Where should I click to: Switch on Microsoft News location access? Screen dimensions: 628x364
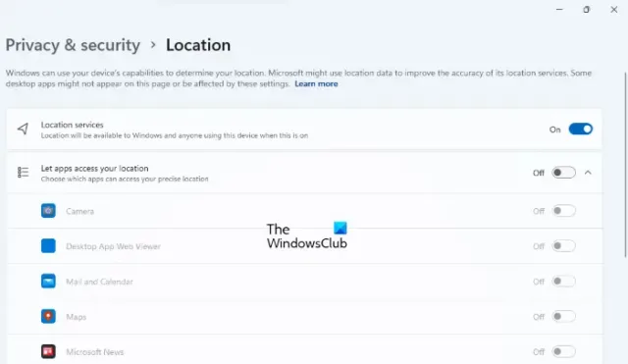[x=563, y=351]
